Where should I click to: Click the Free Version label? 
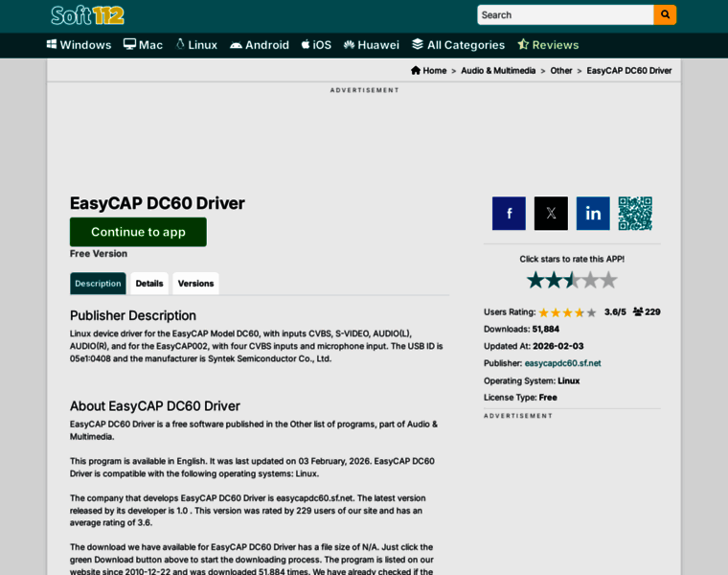point(99,254)
